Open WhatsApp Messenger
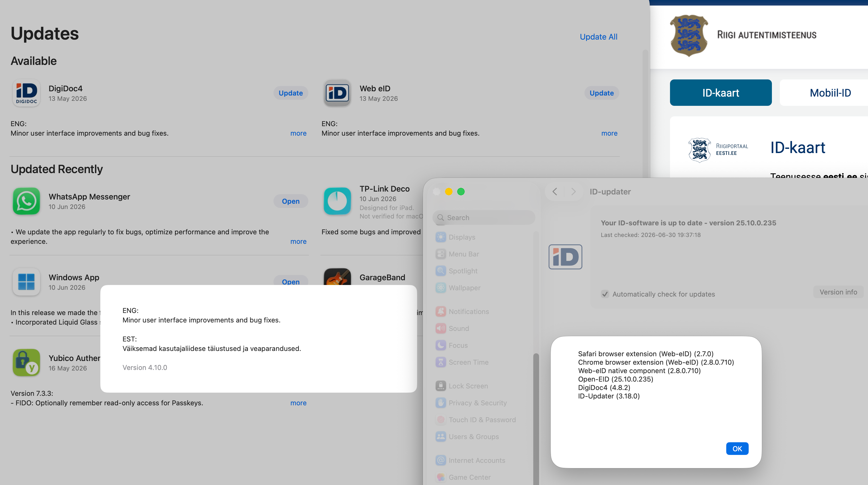This screenshot has height=485, width=868. [x=290, y=201]
